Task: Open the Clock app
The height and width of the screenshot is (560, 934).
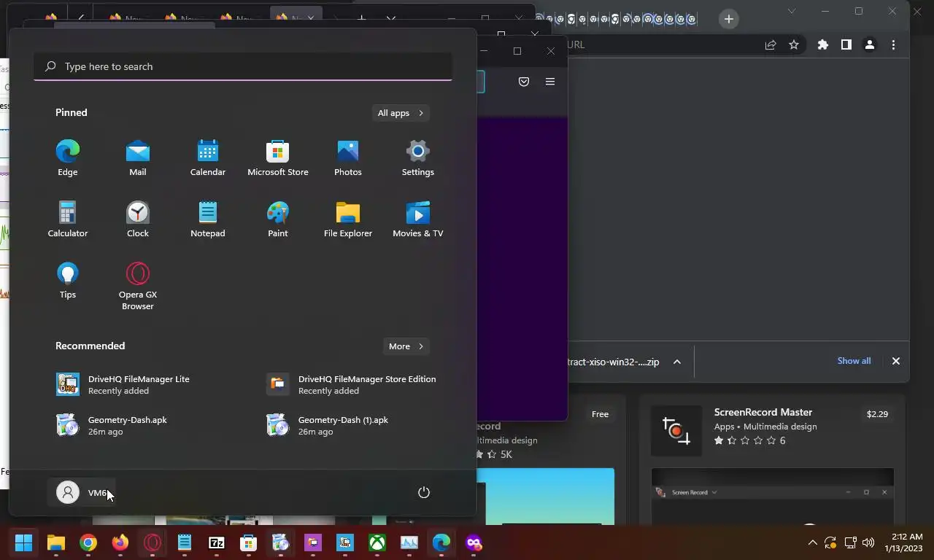Action: (138, 219)
